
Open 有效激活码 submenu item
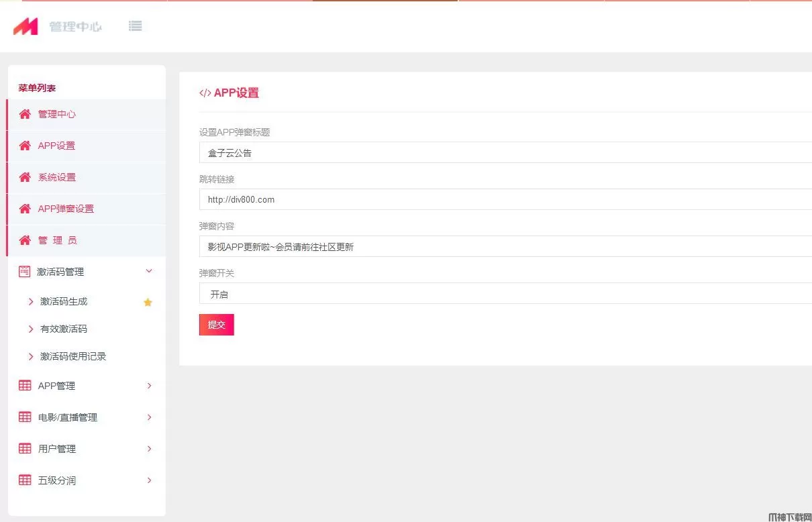(x=64, y=329)
